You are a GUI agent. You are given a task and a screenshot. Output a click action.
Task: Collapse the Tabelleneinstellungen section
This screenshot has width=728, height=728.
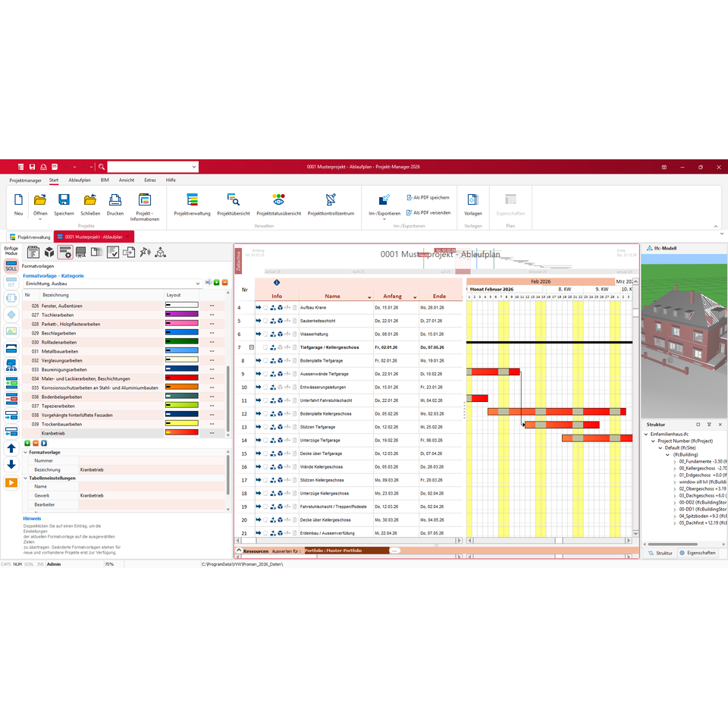(26, 478)
